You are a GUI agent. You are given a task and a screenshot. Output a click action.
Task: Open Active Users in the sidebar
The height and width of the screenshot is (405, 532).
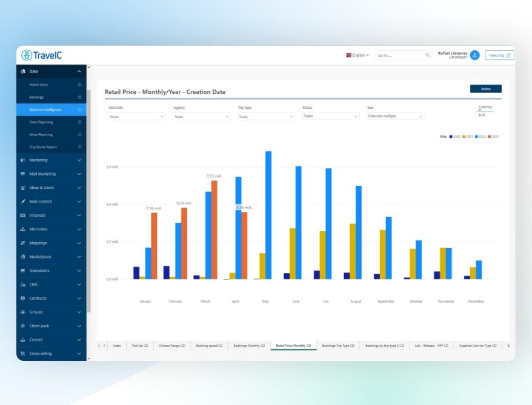(52, 84)
